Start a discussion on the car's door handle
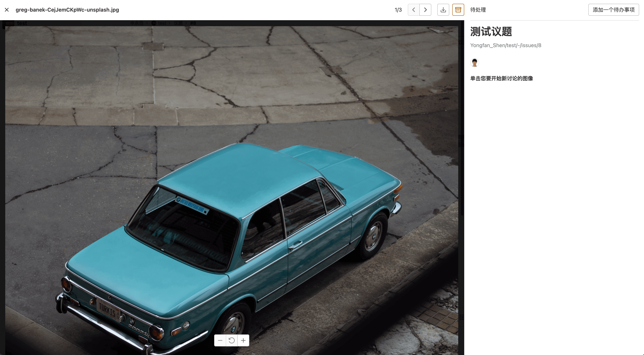The width and height of the screenshot is (644, 355). tap(295, 245)
